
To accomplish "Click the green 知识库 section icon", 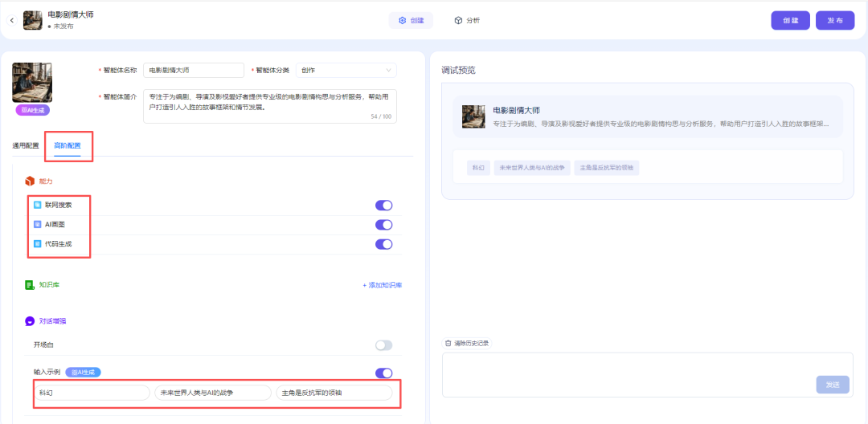I will (30, 285).
